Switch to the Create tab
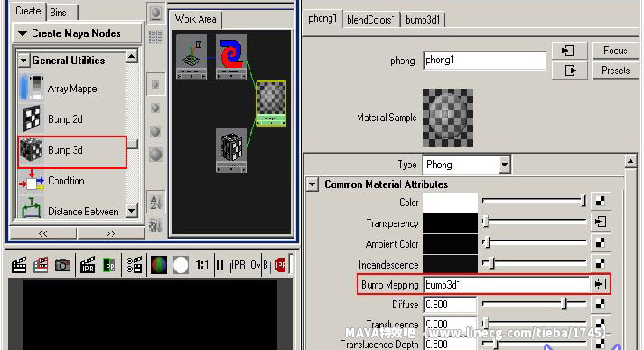 [x=28, y=11]
